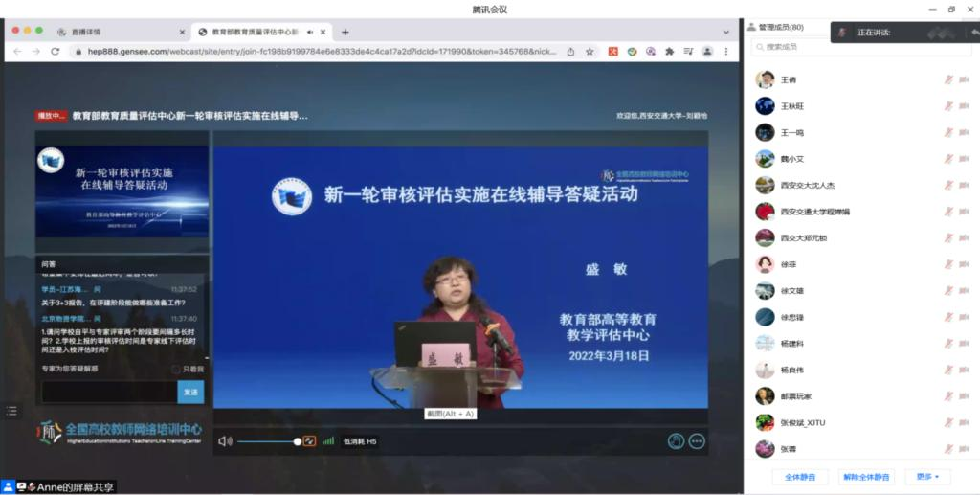Switch to the 直播详情 browser tab

click(119, 32)
